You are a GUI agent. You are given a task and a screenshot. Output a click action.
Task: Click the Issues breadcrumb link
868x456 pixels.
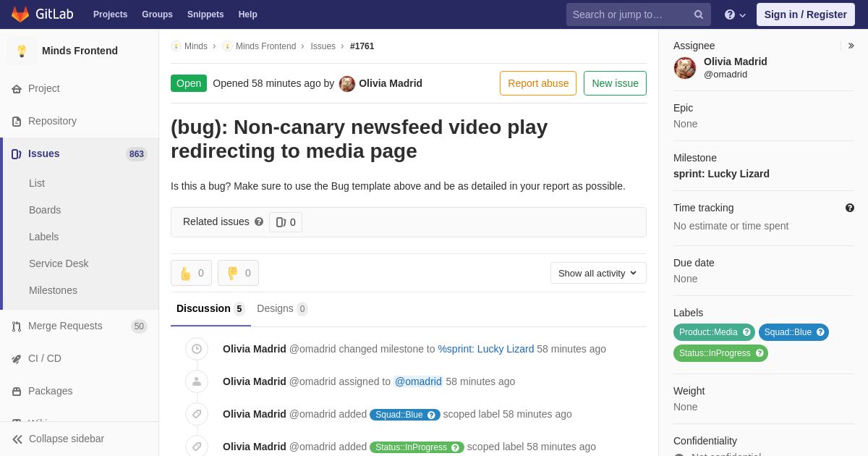point(323,46)
